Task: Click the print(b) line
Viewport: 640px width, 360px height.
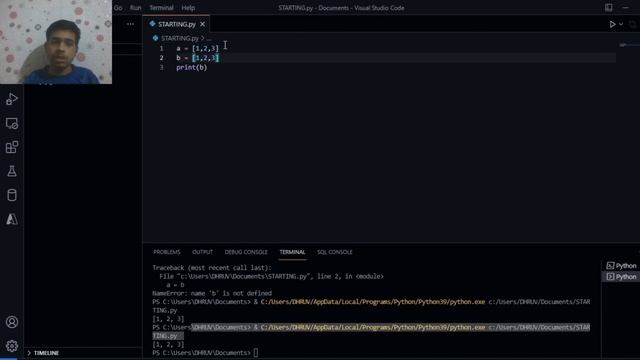Action: [x=192, y=67]
